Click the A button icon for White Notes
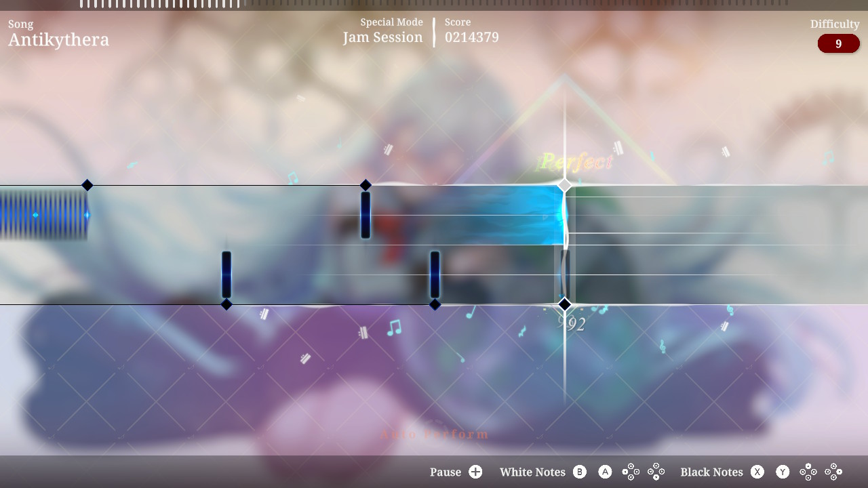This screenshot has height=488, width=868. 605,472
